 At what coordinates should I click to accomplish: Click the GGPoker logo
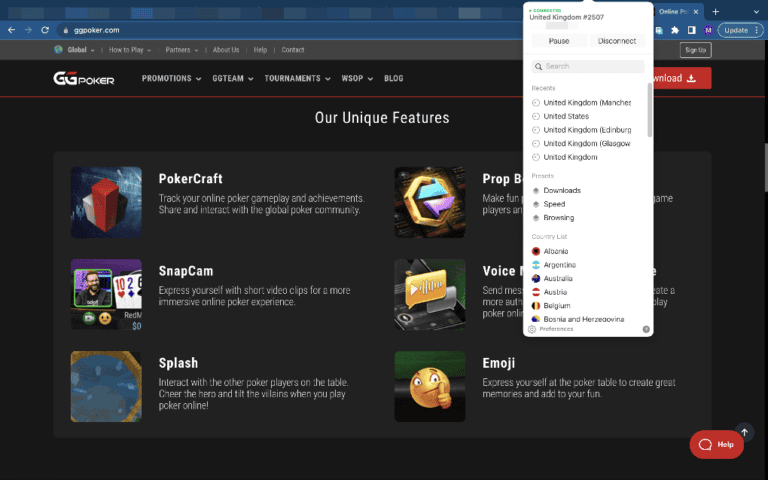[x=84, y=78]
